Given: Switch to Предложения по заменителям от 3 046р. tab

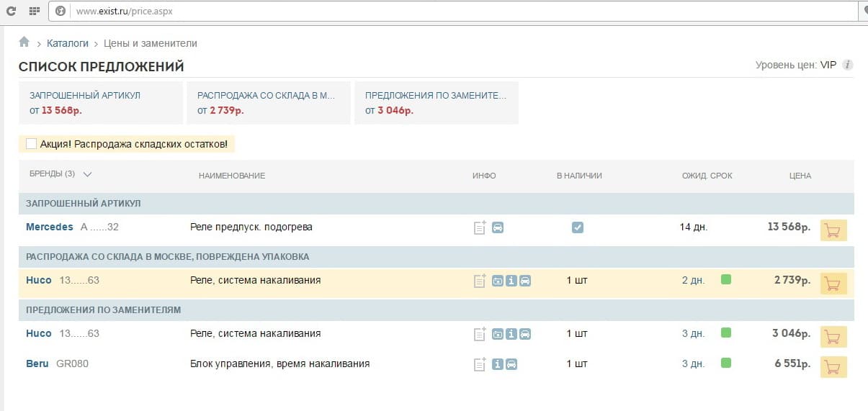Looking at the screenshot, I should 437,102.
